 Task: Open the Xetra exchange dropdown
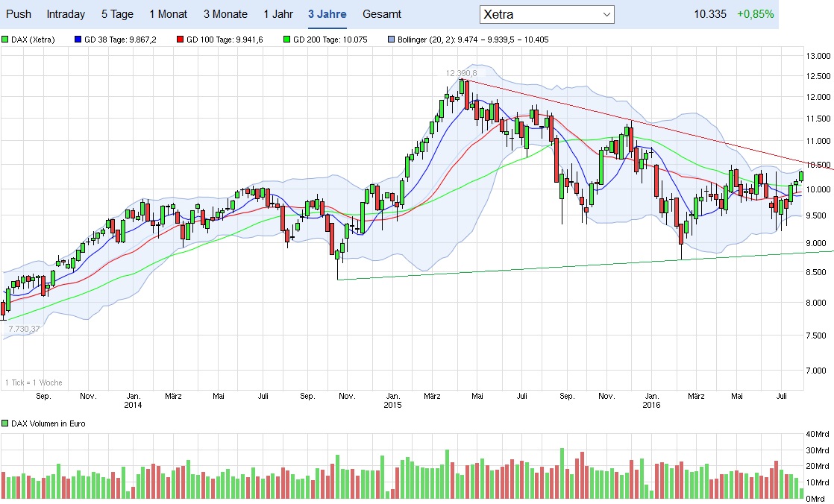pyautogui.click(x=547, y=14)
